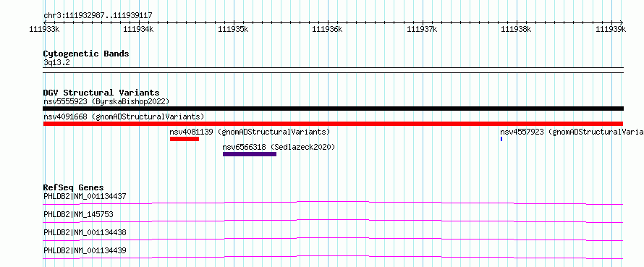Select the magenta NM_001134439 transcript line
The height and width of the screenshot is (267, 644).
[333, 256]
